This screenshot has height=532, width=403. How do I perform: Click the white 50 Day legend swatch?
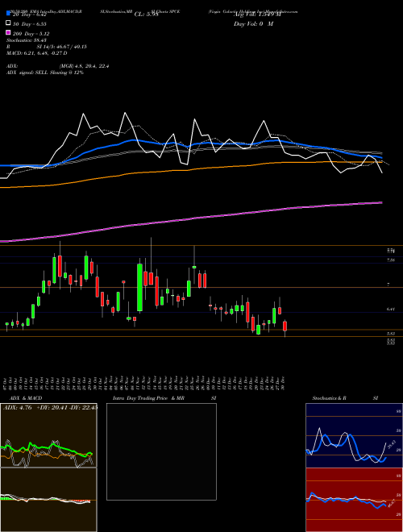coord(9,23)
